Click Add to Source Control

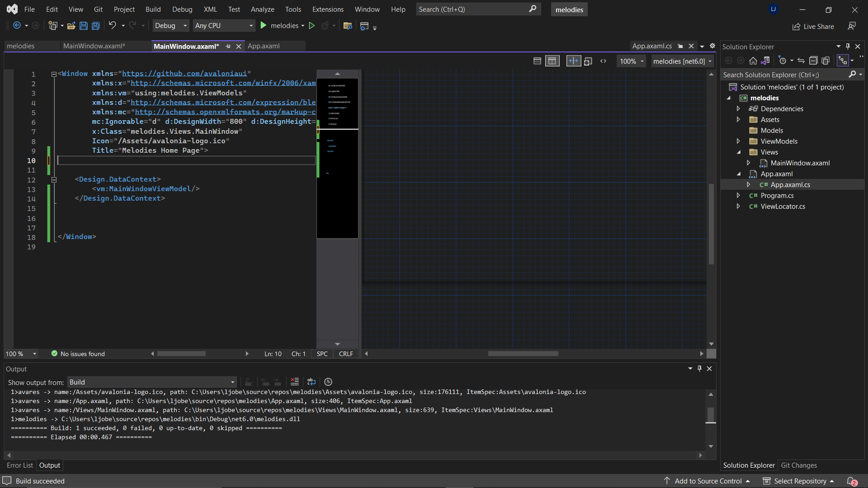[707, 481]
